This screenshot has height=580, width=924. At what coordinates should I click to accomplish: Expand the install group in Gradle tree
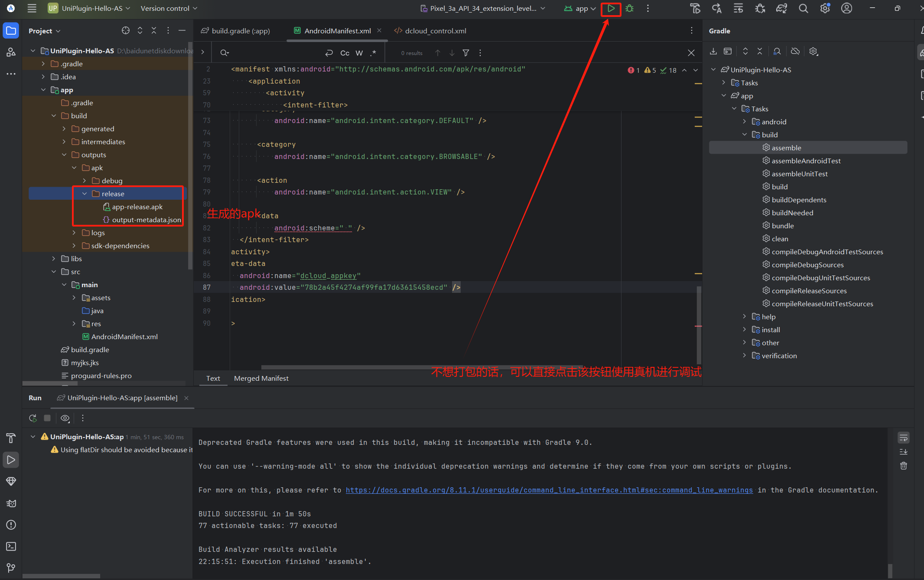[x=745, y=330]
